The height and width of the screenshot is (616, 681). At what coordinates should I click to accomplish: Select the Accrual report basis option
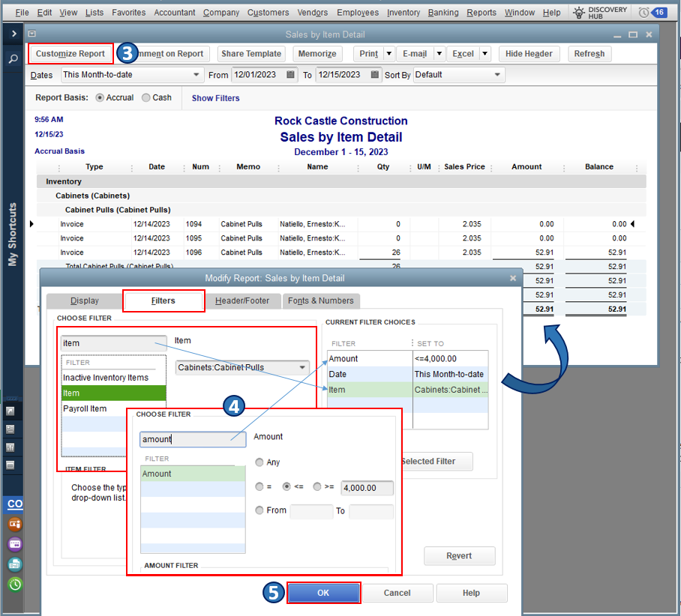click(x=100, y=97)
